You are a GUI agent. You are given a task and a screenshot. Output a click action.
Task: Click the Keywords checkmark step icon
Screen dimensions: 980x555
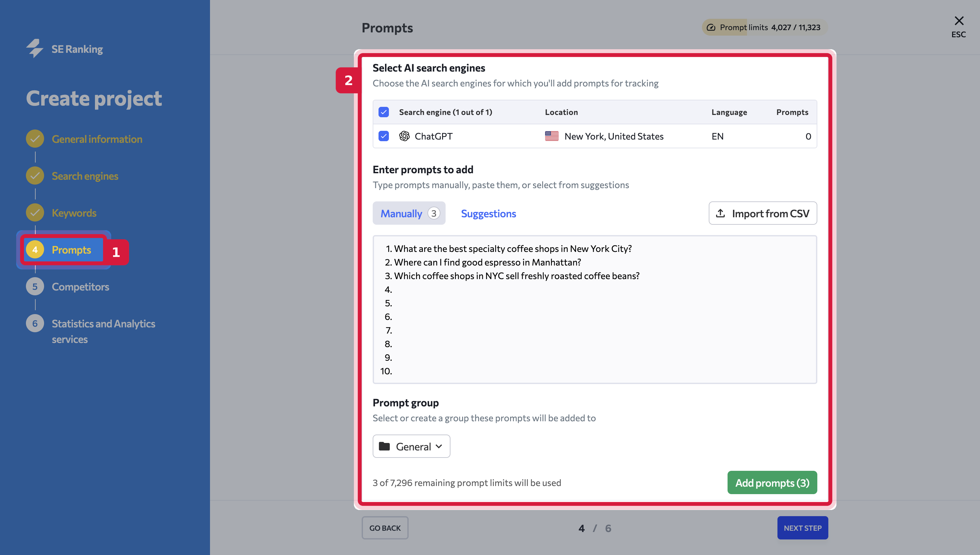35,213
